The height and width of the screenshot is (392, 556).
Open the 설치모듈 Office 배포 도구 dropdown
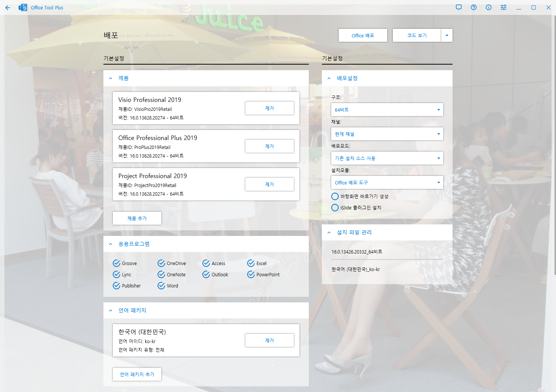coord(387,183)
